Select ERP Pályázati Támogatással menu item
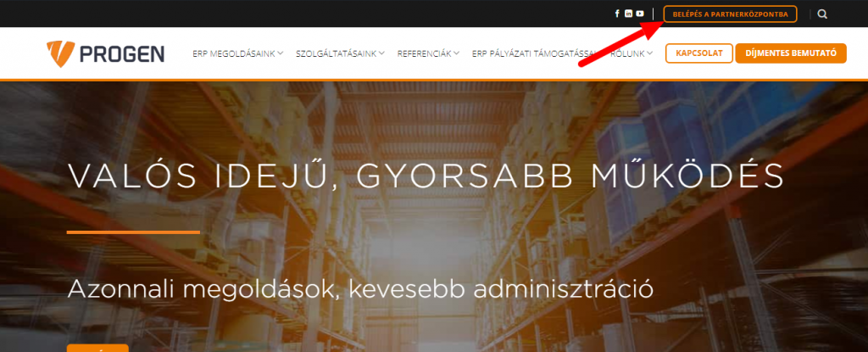868x352 pixels. click(536, 53)
